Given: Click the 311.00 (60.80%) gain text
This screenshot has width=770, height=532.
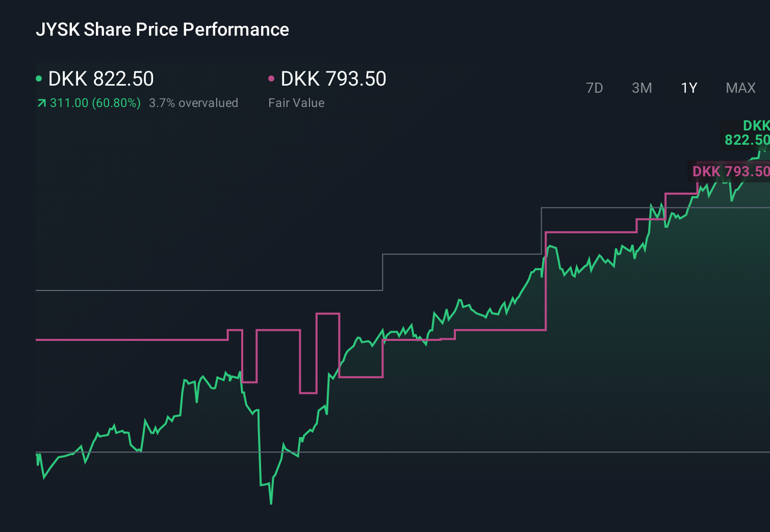Looking at the screenshot, I should [95, 102].
